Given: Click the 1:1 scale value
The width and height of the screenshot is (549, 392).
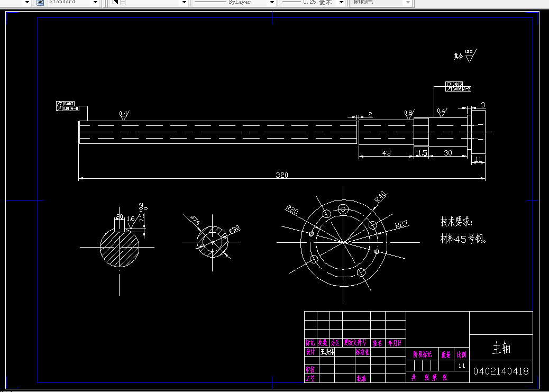Looking at the screenshot, I should tap(462, 366).
